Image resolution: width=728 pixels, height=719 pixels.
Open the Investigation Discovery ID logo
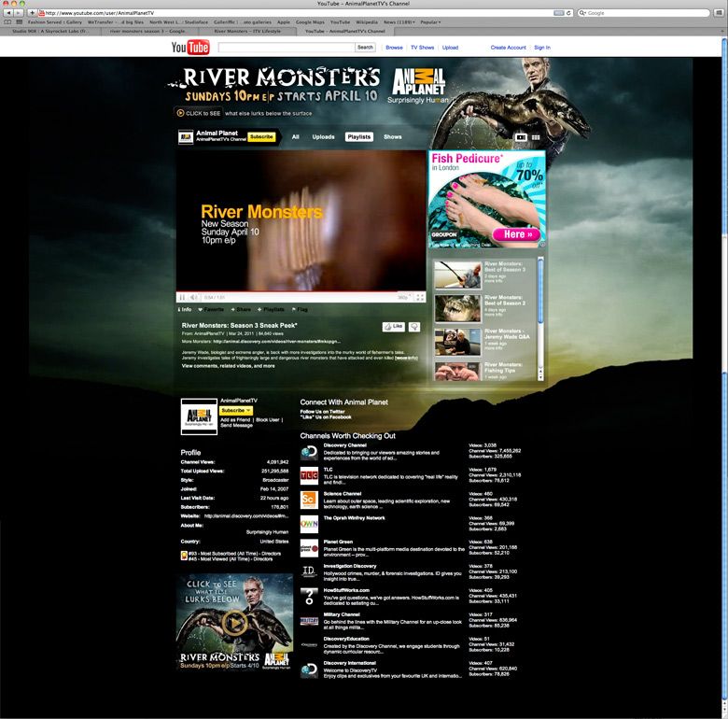click(309, 571)
